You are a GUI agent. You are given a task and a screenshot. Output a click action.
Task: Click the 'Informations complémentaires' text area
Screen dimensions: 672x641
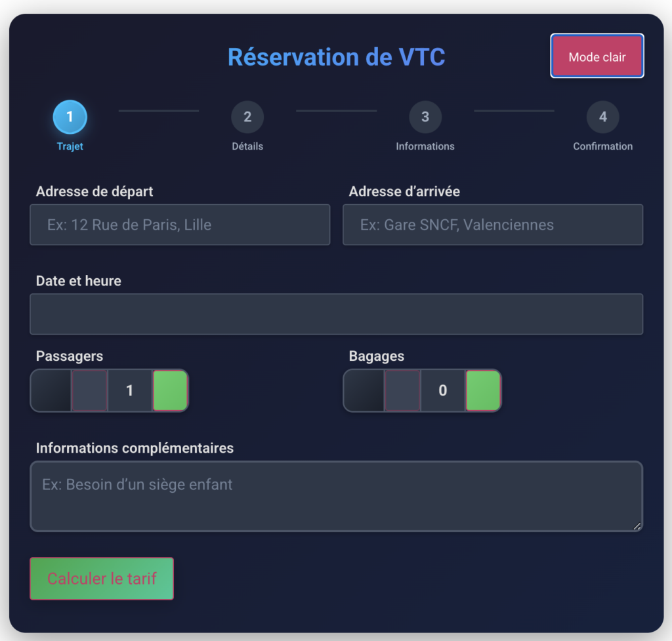336,495
